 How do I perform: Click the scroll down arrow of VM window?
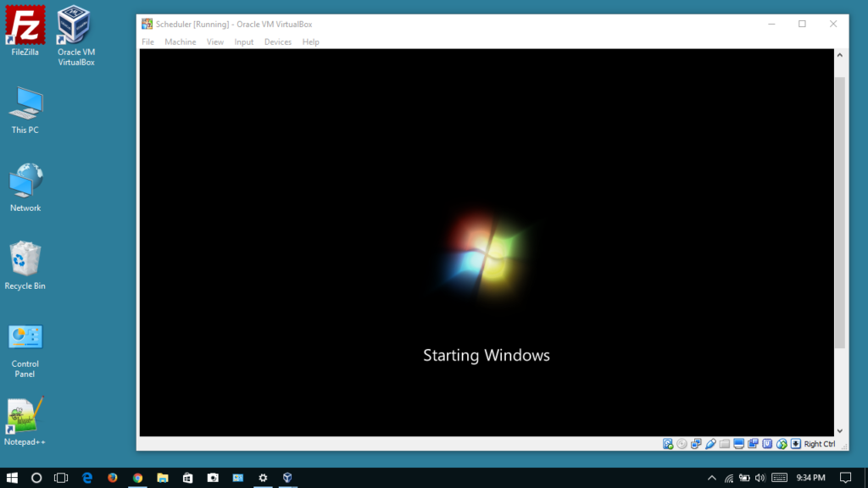tap(840, 430)
